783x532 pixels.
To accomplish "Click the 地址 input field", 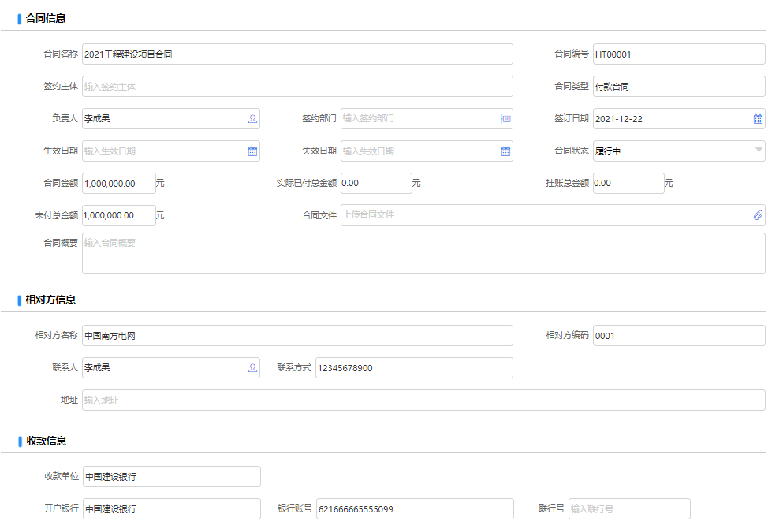I will 423,400.
